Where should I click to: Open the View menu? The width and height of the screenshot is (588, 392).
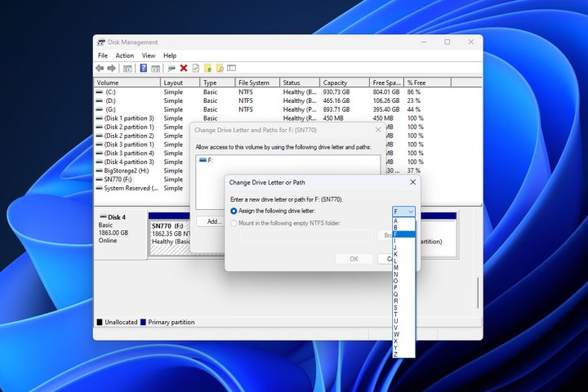pyautogui.click(x=149, y=56)
